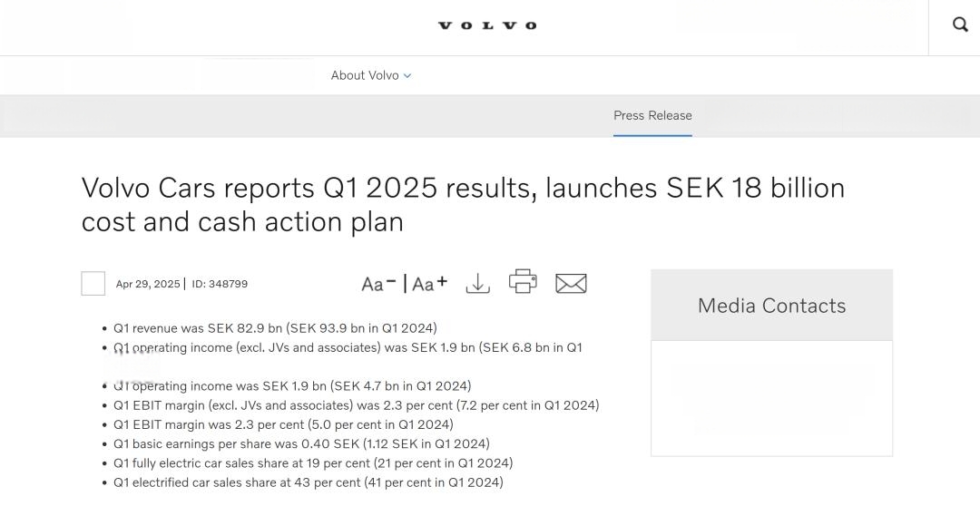
Task: Print the article with the printer icon
Action: (524, 281)
